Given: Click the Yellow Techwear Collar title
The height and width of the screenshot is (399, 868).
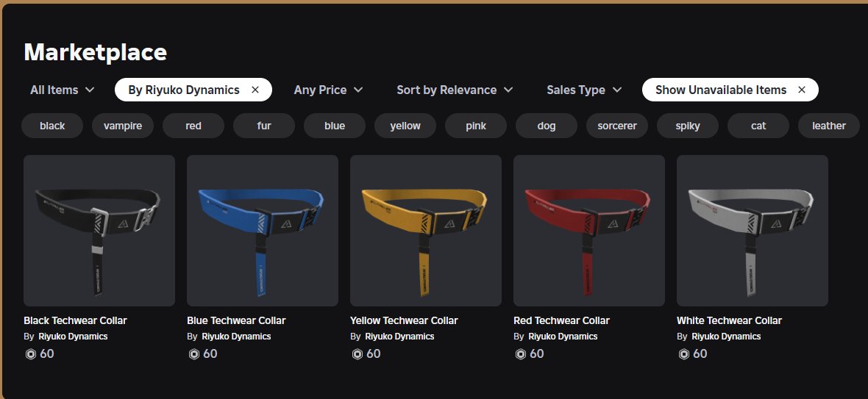Looking at the screenshot, I should [404, 320].
